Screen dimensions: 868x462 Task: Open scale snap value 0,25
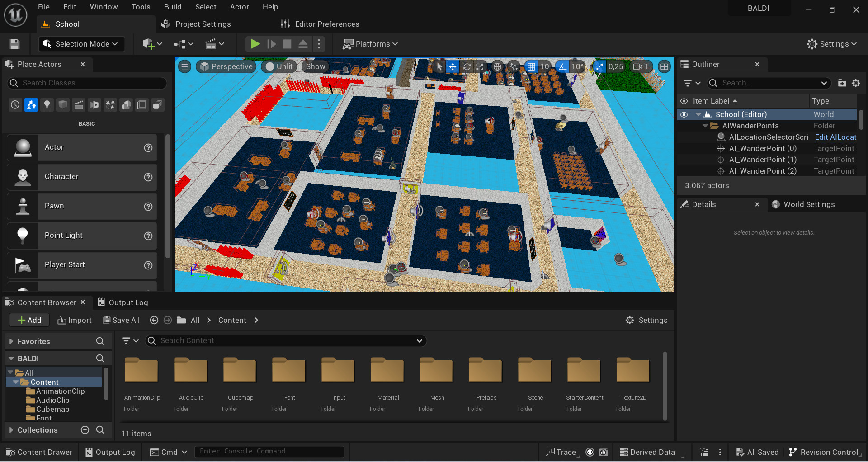[x=616, y=67]
